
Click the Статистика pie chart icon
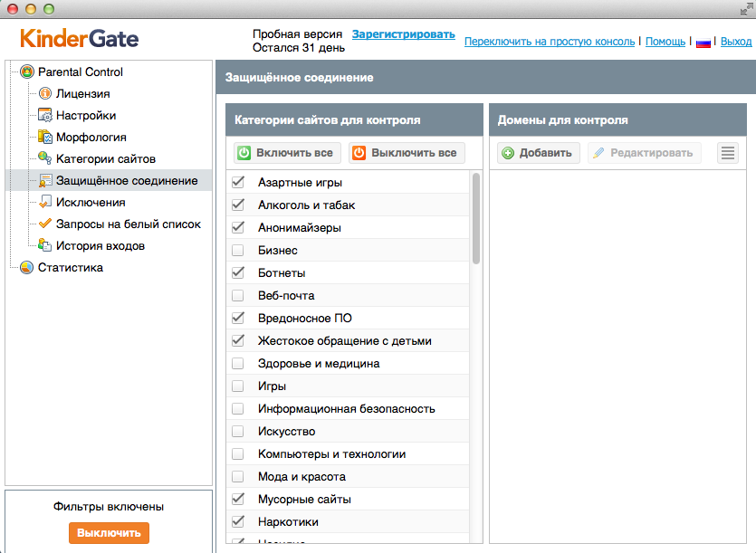coord(26,268)
